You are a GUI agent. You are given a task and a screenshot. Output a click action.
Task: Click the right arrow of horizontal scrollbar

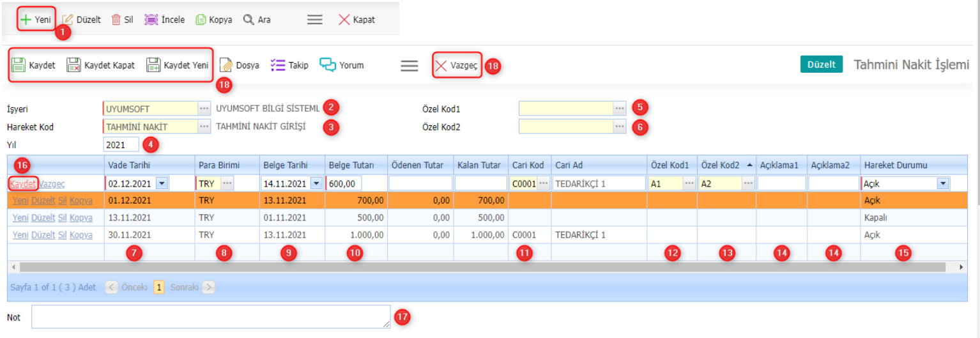coord(962,266)
